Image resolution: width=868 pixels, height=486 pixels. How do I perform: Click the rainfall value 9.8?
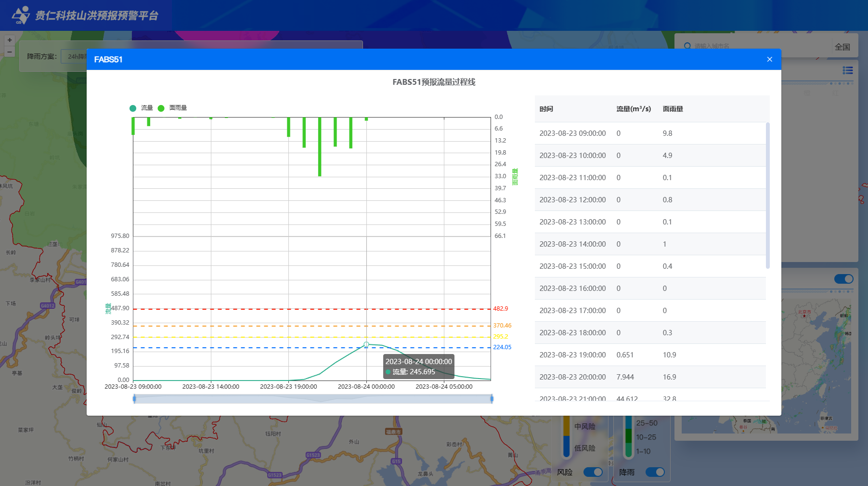pos(667,133)
